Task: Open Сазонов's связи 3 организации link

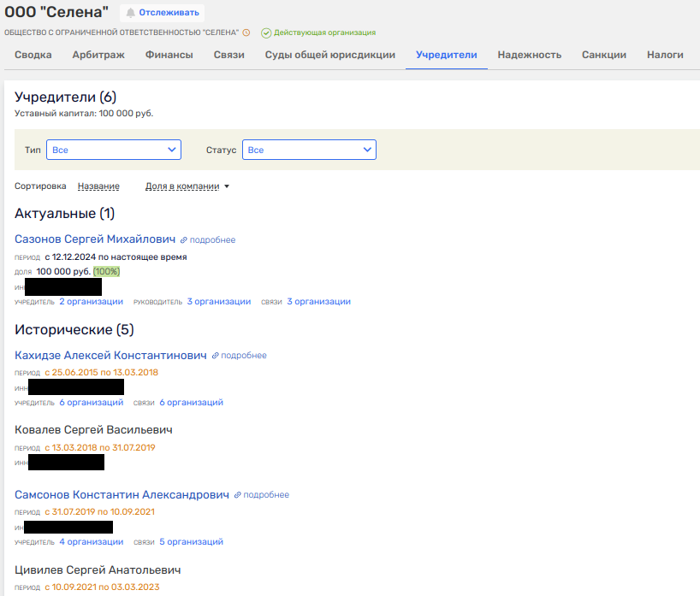Action: [x=318, y=302]
